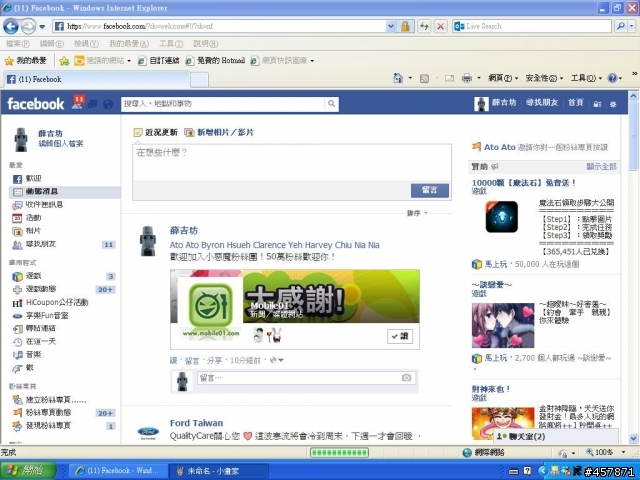Open Facebook friend requests notification icon
640x480 pixels.
[x=77, y=103]
